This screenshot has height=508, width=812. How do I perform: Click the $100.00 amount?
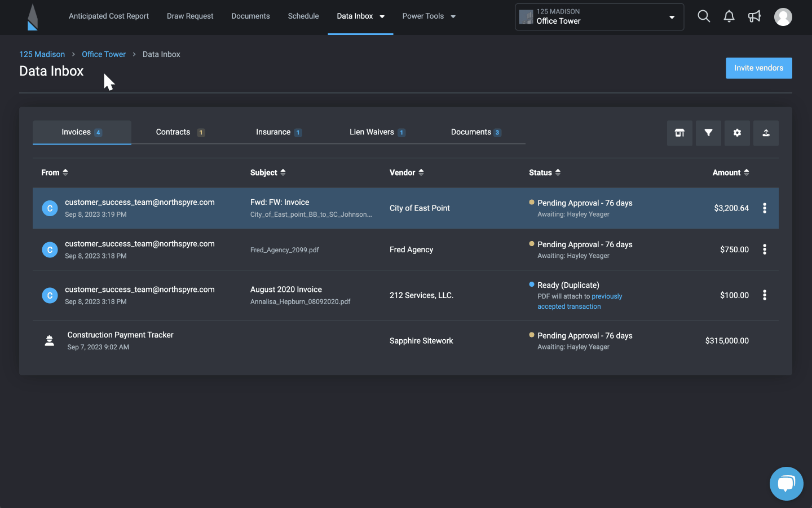click(734, 295)
